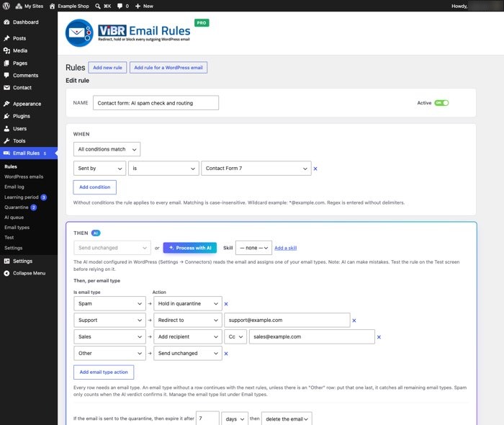Edit the sales@example.com field
The image size is (504, 425).
[x=312, y=336]
